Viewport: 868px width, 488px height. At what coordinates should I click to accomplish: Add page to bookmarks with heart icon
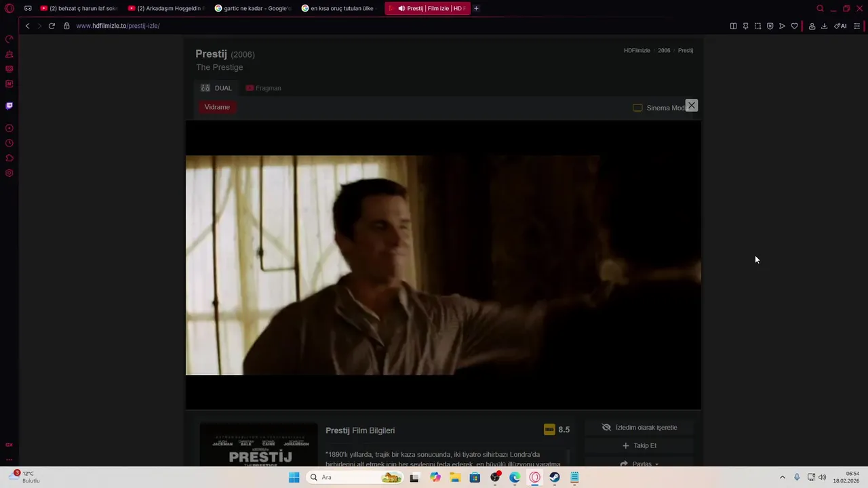[794, 26]
